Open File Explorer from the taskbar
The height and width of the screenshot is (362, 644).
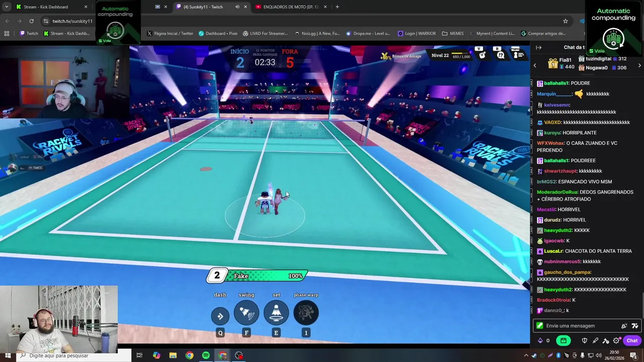tap(173, 355)
